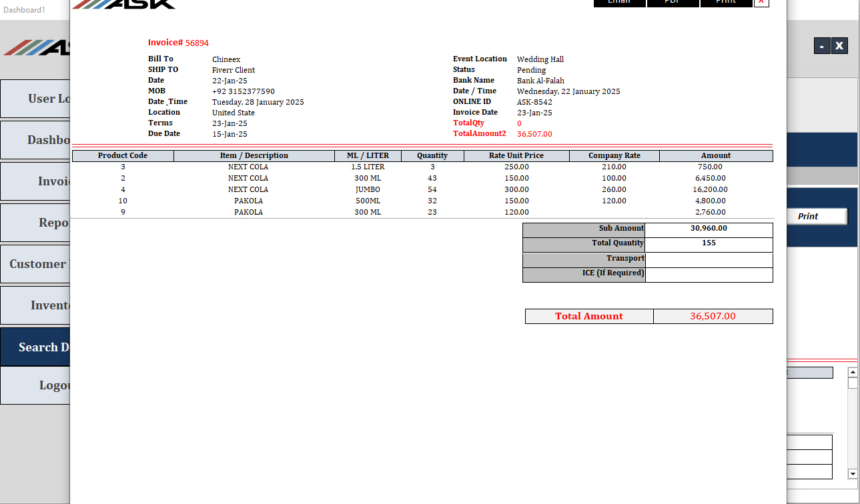Click Pending status value
Viewport: 860px width, 504px height.
point(532,70)
